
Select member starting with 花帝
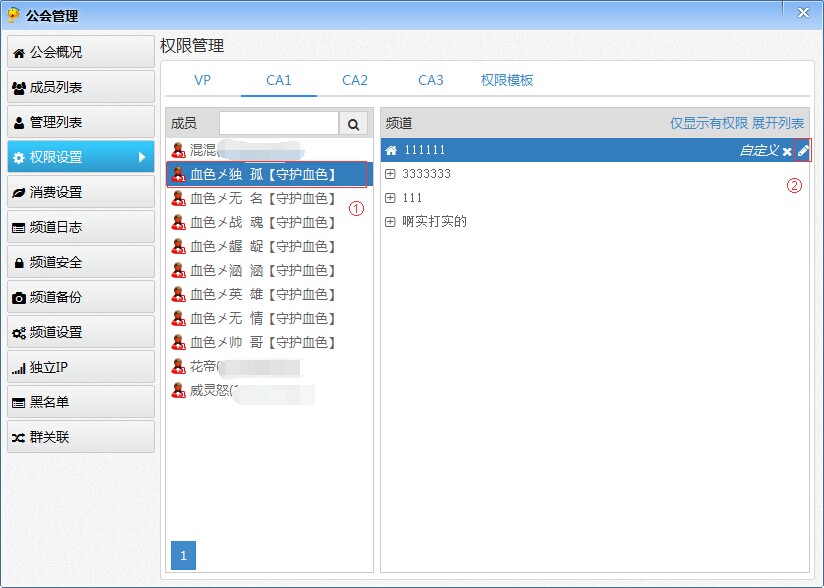click(269, 367)
